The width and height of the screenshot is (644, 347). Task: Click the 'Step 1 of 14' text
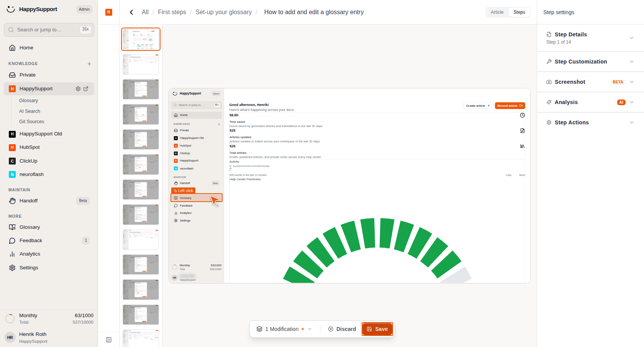coord(559,42)
